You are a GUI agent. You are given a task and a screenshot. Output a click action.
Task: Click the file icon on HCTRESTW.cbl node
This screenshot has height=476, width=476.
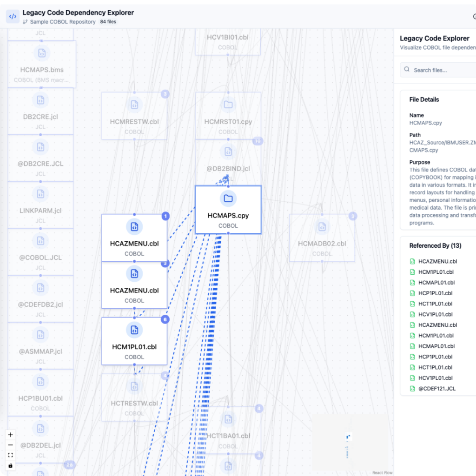pos(134,386)
